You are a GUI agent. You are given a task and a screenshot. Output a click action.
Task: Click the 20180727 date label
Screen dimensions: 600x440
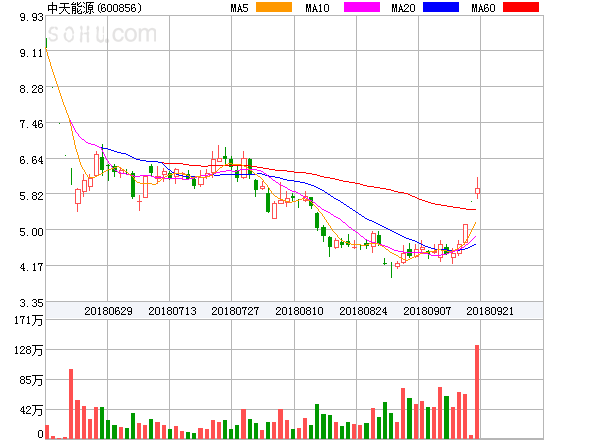coord(236,311)
